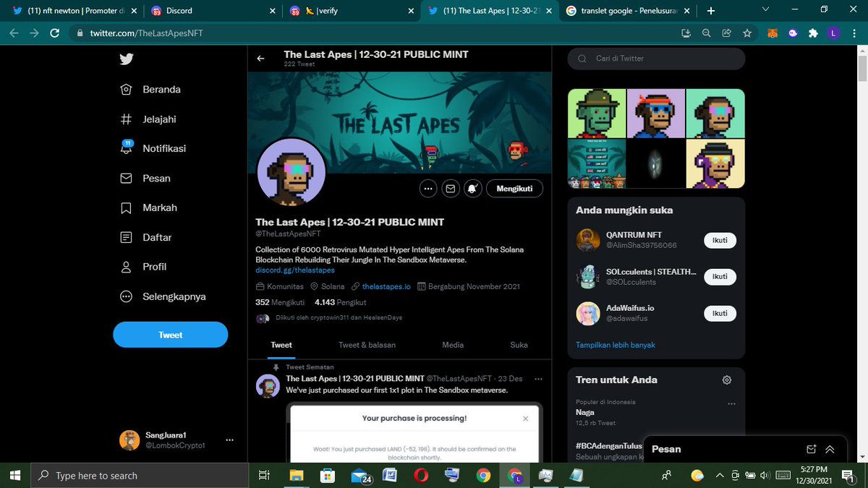This screenshot has width=868, height=488.
Task: Go to Beranda in the sidebar
Action: coord(150,90)
